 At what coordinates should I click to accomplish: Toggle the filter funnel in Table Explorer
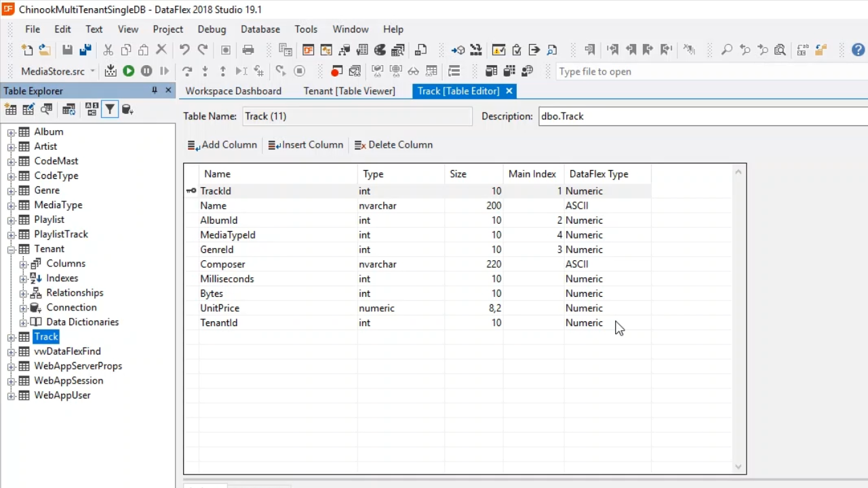coord(109,110)
